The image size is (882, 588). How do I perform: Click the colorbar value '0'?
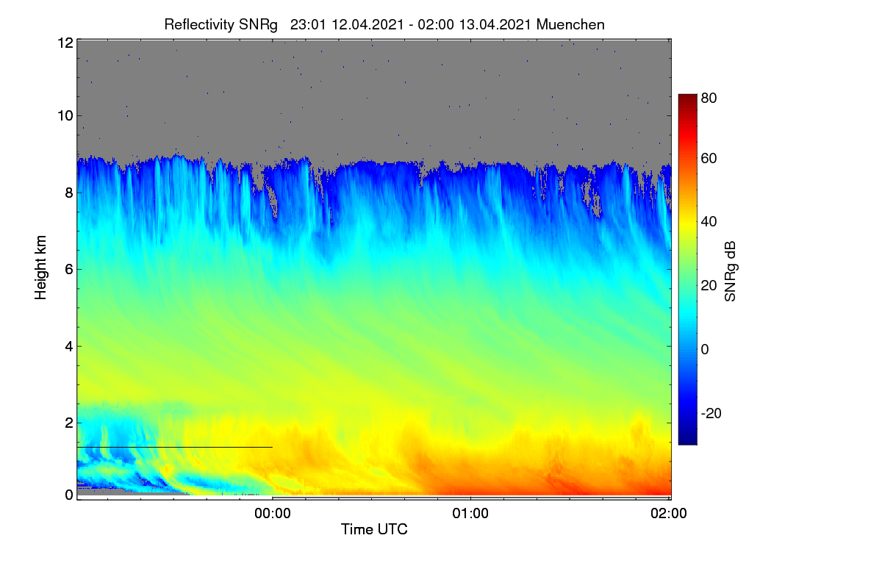pyautogui.click(x=705, y=349)
